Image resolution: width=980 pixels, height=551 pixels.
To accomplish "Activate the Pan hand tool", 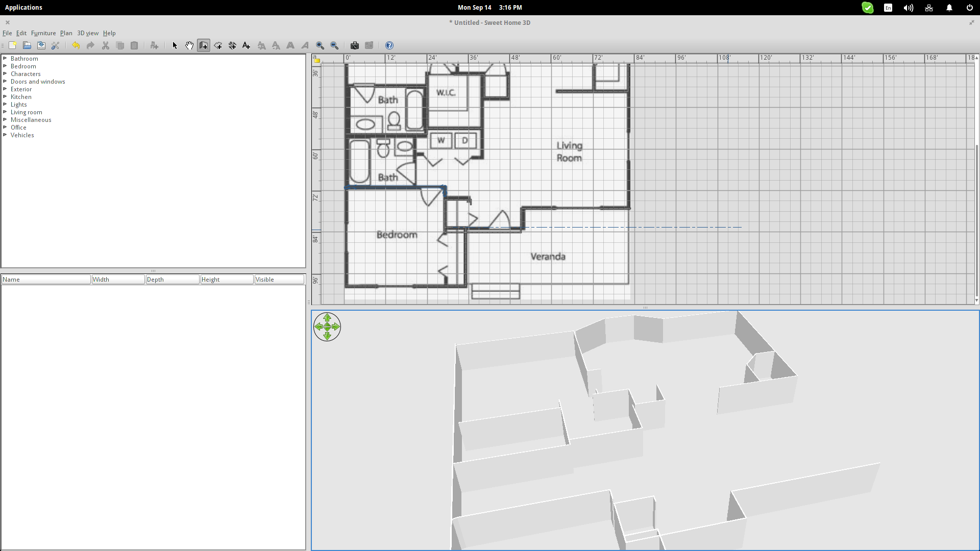I will tap(189, 45).
